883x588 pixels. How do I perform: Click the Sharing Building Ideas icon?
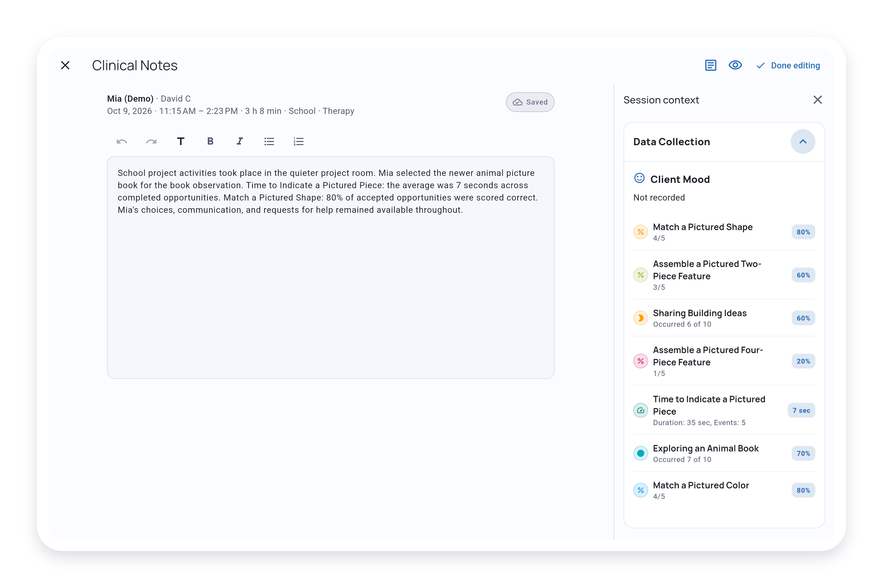[x=641, y=318]
